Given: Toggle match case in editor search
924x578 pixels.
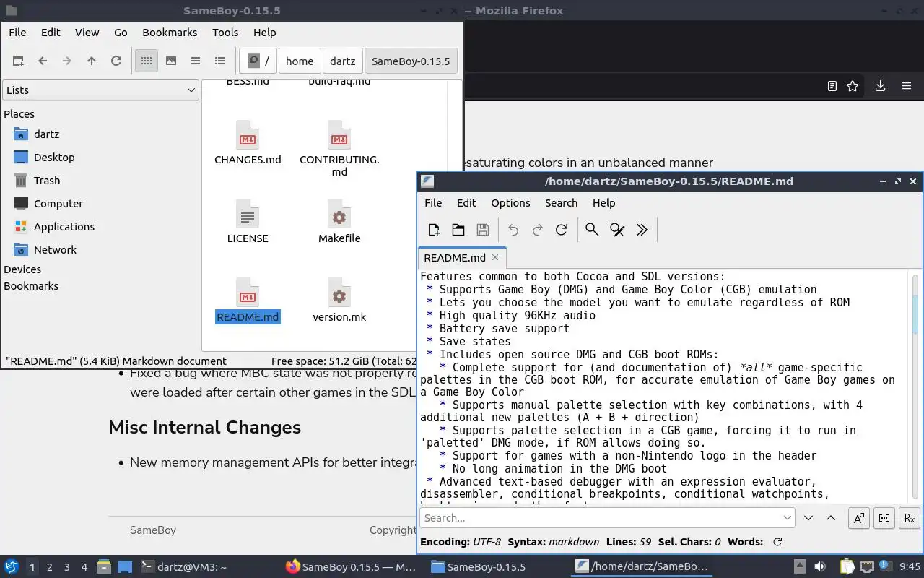Looking at the screenshot, I should [859, 518].
